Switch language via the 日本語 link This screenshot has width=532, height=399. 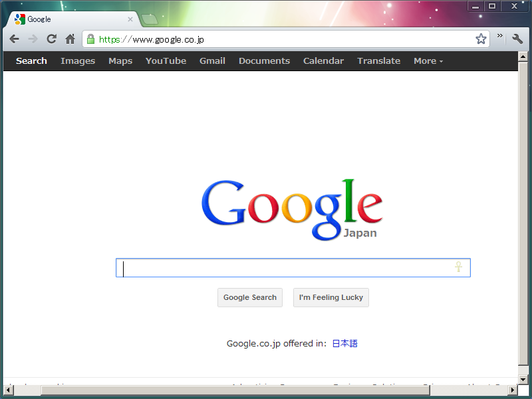[344, 344]
